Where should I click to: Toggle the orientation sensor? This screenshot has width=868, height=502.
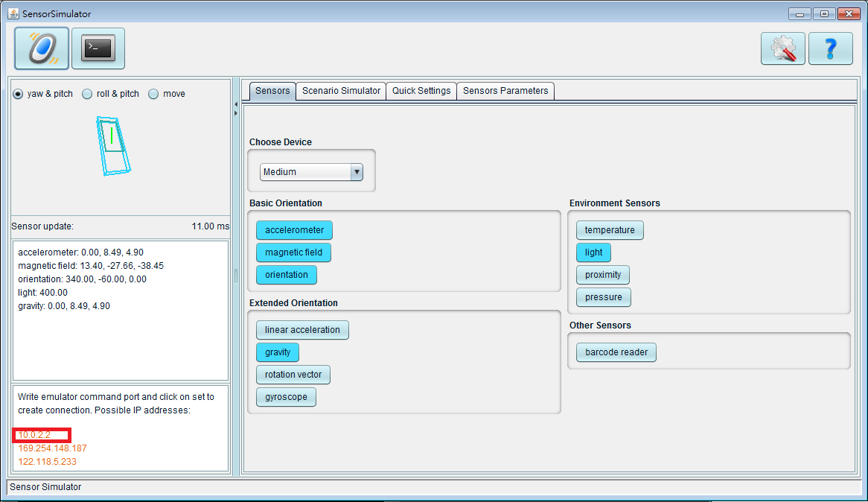point(286,275)
